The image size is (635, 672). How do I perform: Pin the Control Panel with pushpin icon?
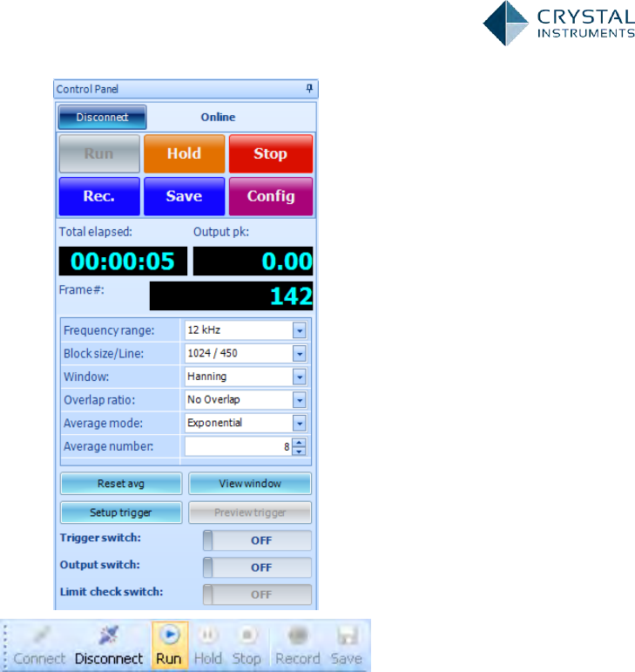pyautogui.click(x=309, y=88)
